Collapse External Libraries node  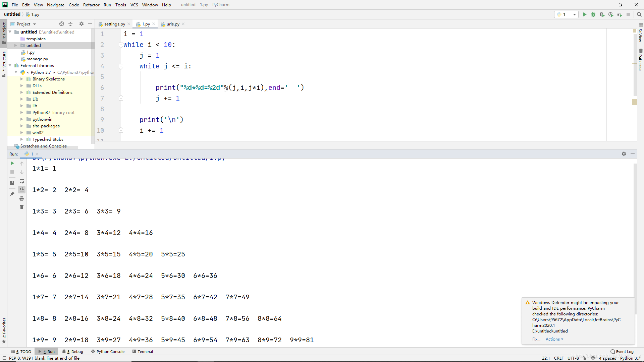click(10, 65)
